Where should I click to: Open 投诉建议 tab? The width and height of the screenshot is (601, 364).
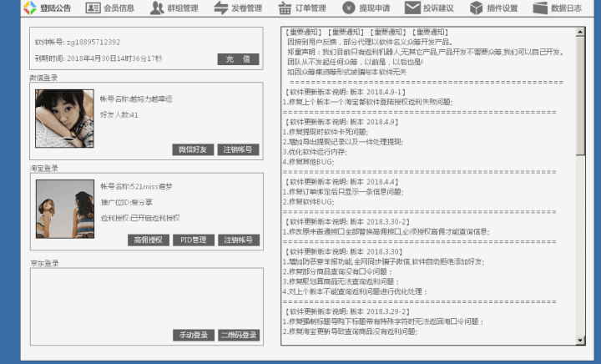[x=438, y=8]
